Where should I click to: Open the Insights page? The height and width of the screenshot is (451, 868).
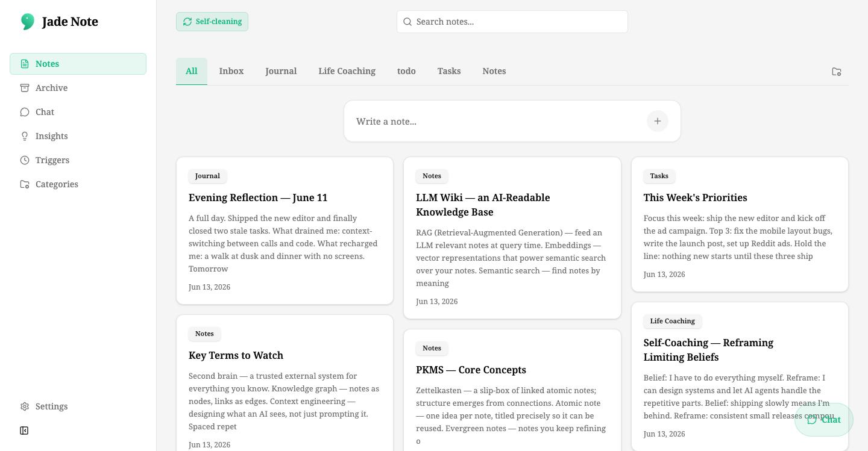pos(78,136)
